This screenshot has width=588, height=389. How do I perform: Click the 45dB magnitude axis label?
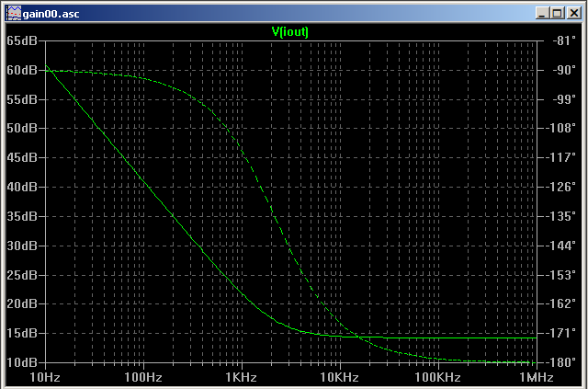(22, 157)
